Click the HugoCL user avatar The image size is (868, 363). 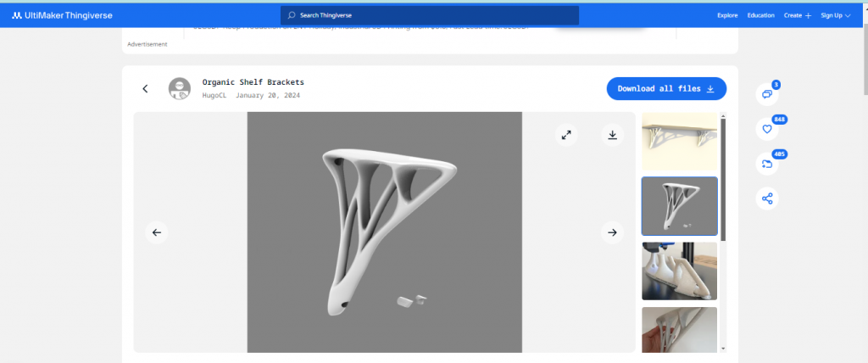(179, 89)
